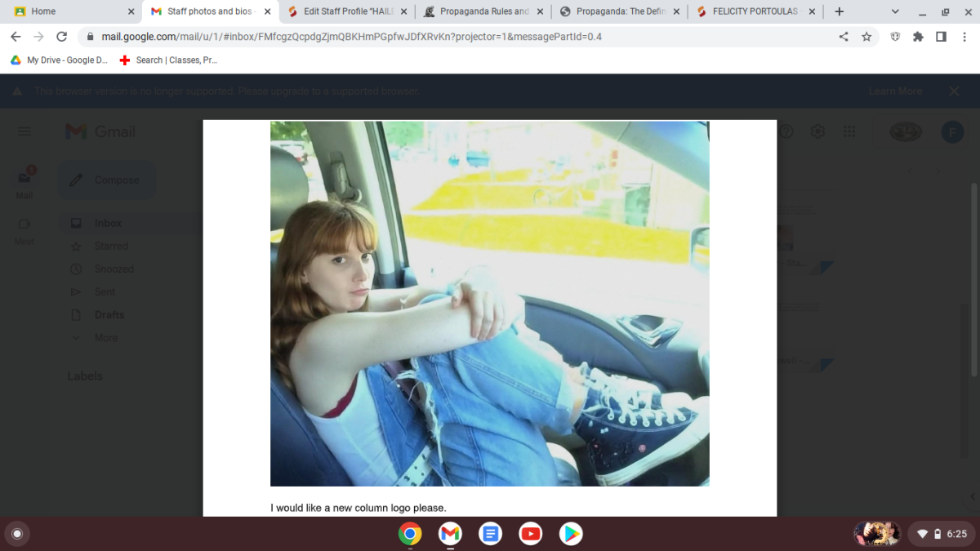
Task: Launch Play Store from the shelf
Action: tap(570, 534)
